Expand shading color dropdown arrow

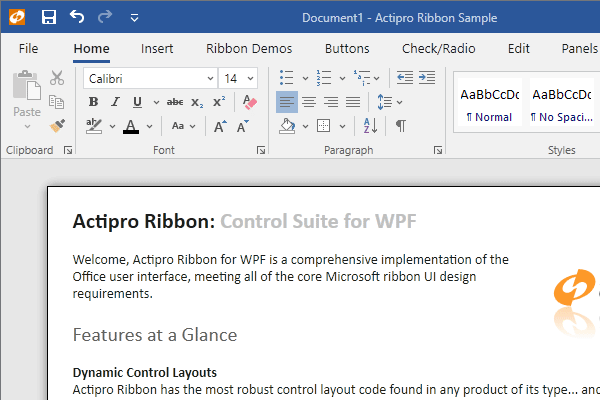305,126
